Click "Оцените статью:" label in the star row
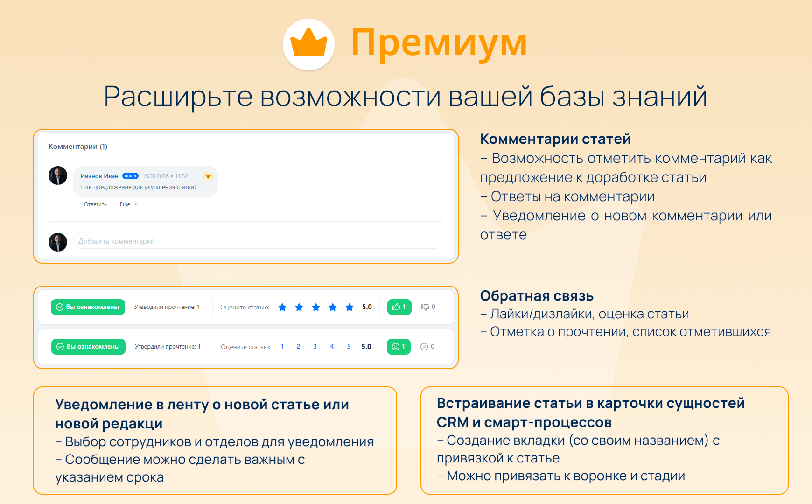Image resolution: width=812 pixels, height=504 pixels. [x=245, y=307]
